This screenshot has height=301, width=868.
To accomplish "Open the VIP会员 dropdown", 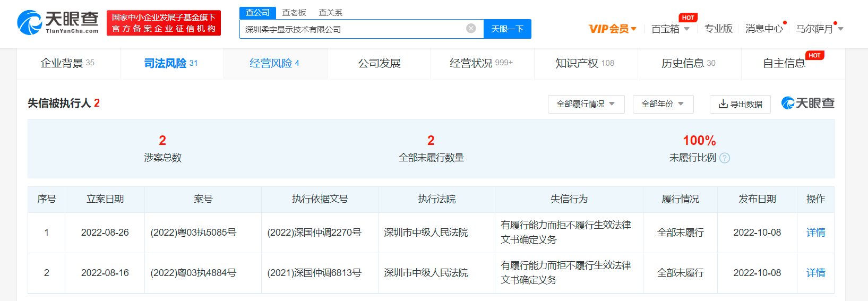I will 612,29.
